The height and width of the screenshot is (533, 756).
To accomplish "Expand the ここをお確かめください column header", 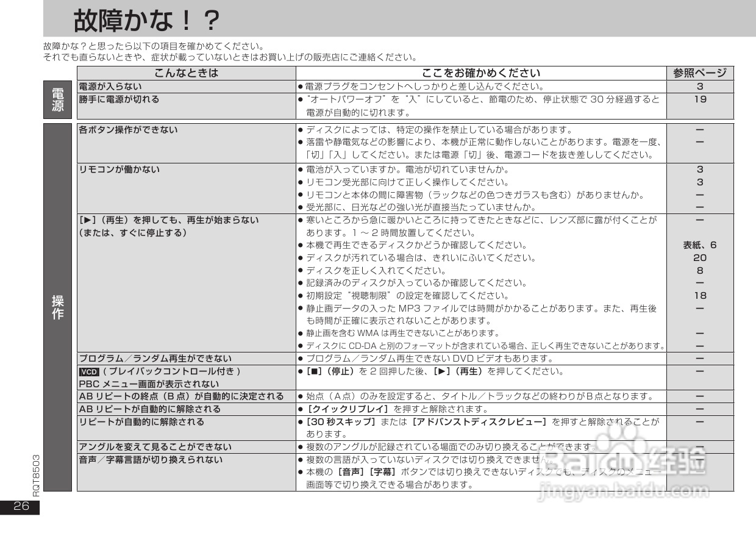I will click(482, 73).
